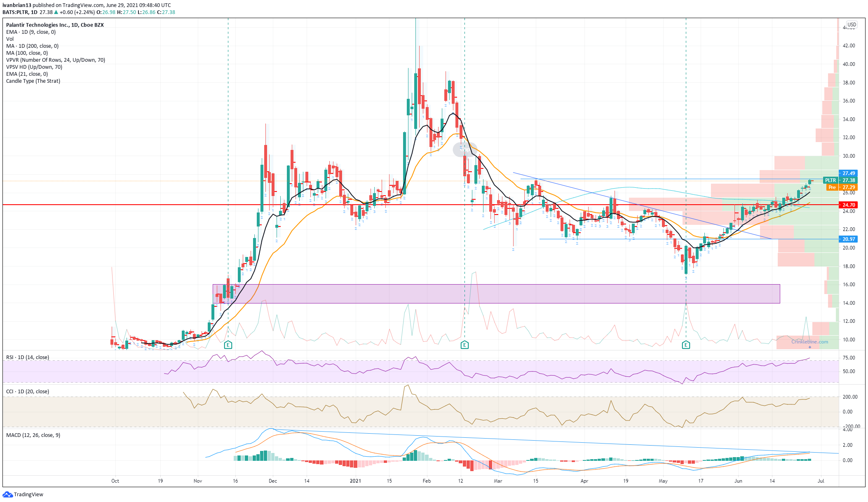Select the VPVR Number Of Rows indicator legend
Image resolution: width=868 pixels, height=502 pixels.
tap(56, 60)
